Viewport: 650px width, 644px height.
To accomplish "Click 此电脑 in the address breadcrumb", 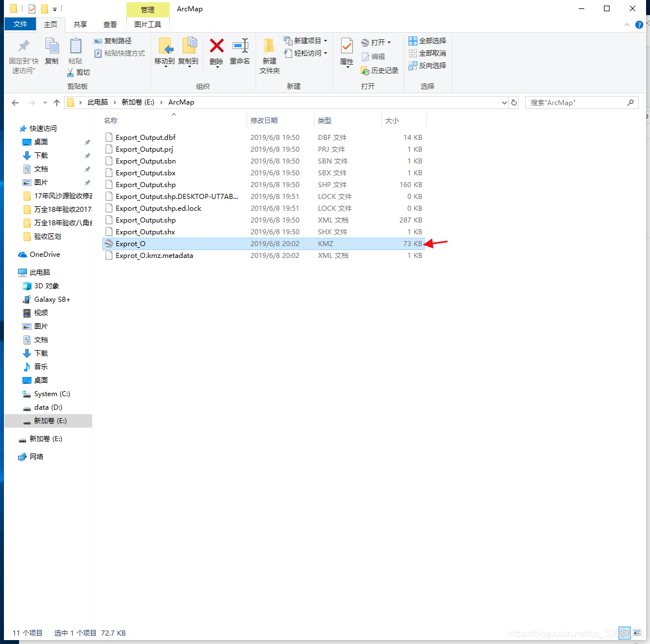I will click(x=97, y=102).
